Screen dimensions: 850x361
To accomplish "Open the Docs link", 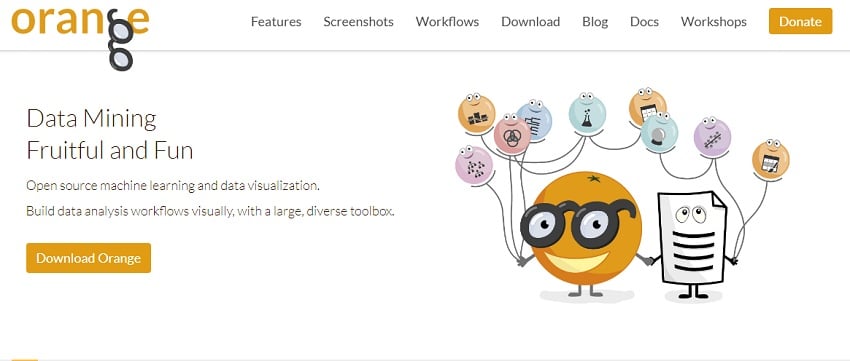I will pos(644,22).
